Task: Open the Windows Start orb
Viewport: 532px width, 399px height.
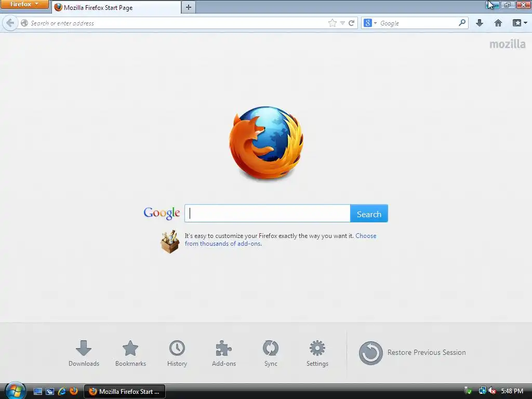Action: click(15, 391)
